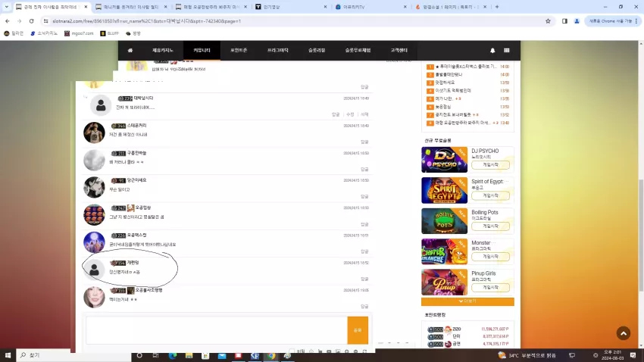Reload the page
The height and width of the screenshot is (362, 644).
[x=32, y=21]
